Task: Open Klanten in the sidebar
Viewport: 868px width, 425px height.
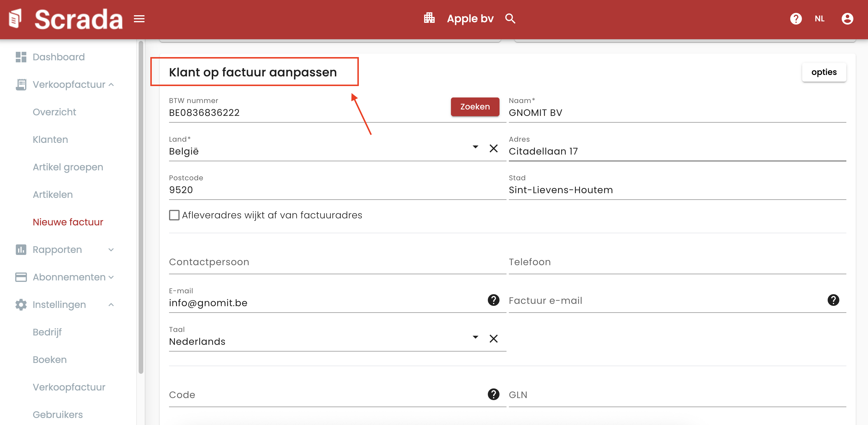Action: [x=50, y=140]
